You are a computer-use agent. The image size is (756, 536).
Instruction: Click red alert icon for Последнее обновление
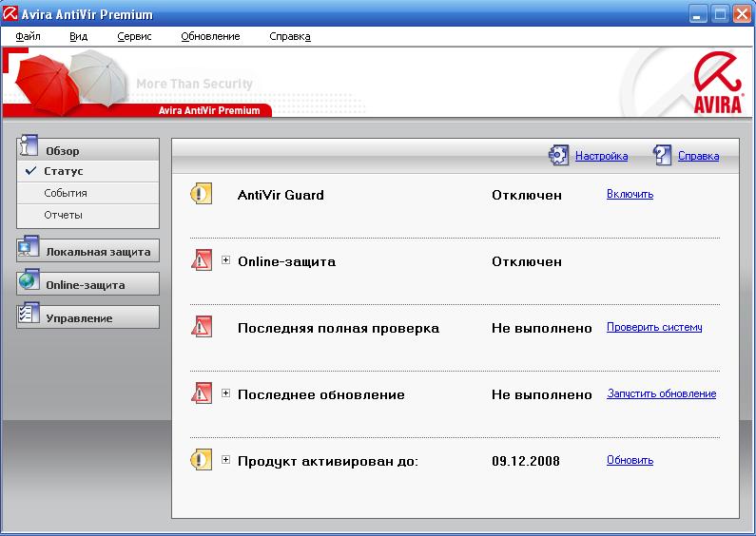pos(202,393)
